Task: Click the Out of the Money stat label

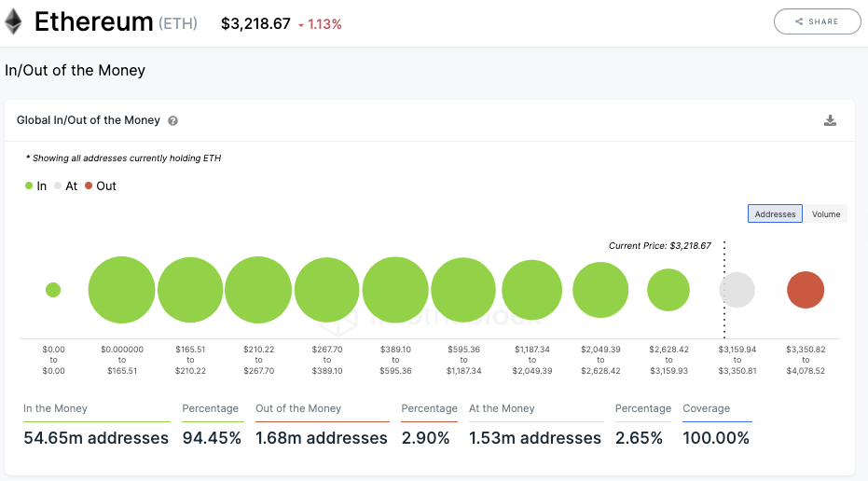Action: (x=298, y=408)
